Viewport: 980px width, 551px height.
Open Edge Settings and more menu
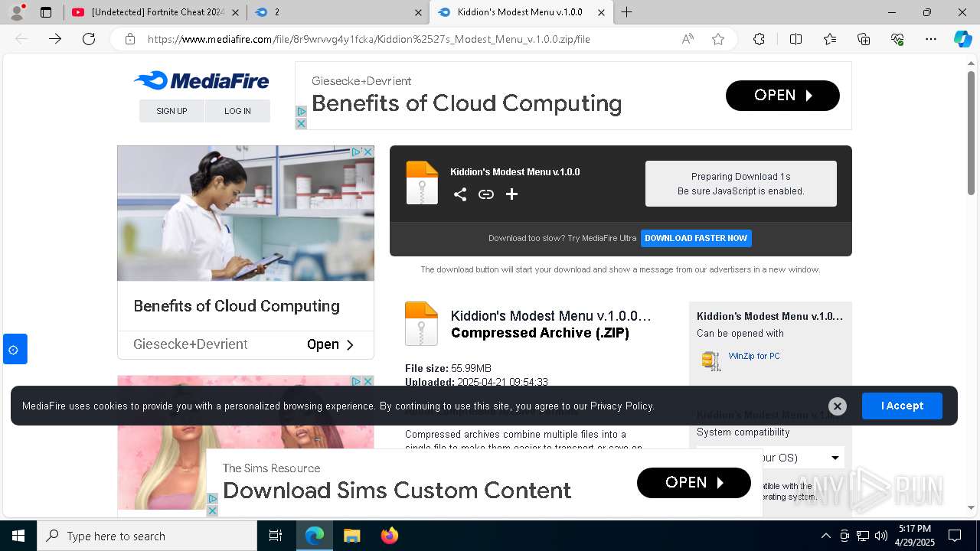coord(931,39)
